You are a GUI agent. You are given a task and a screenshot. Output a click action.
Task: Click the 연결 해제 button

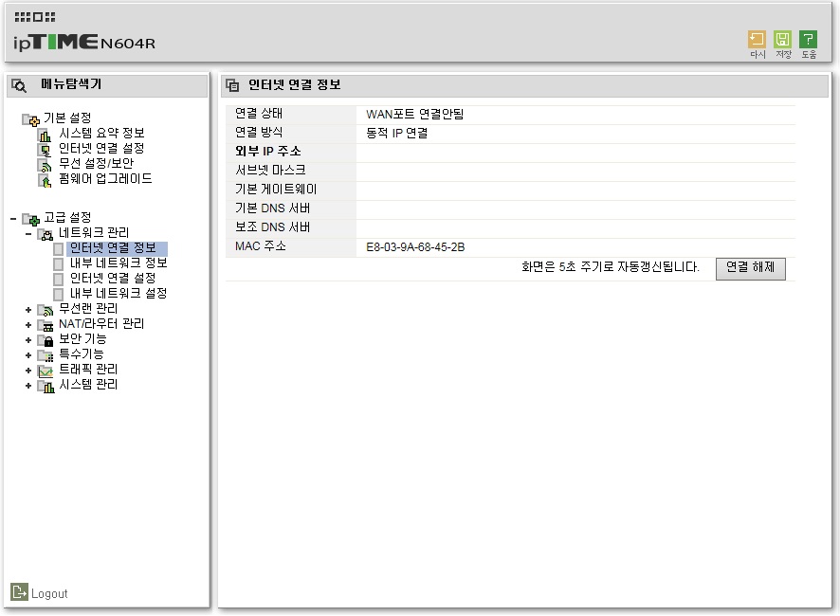coord(751,268)
